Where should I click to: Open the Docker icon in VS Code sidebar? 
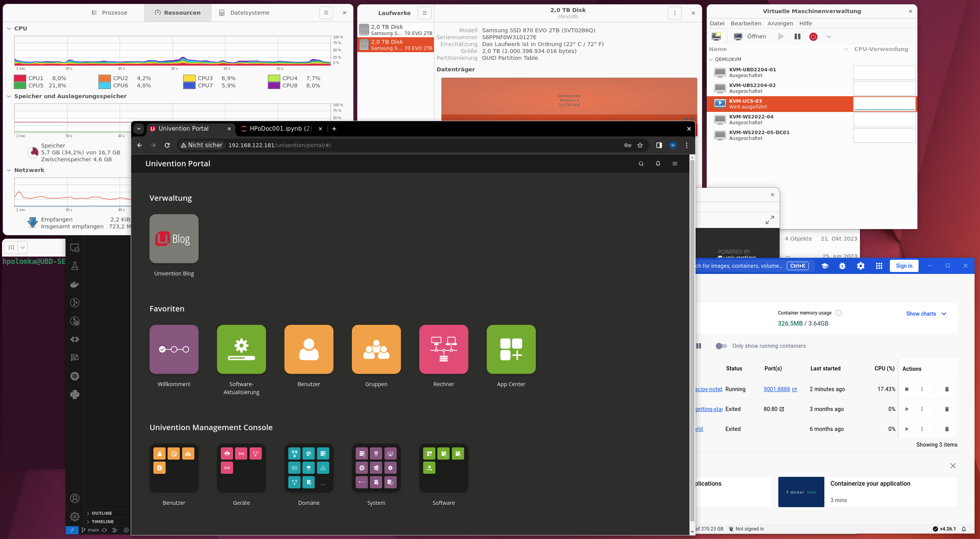tap(75, 284)
